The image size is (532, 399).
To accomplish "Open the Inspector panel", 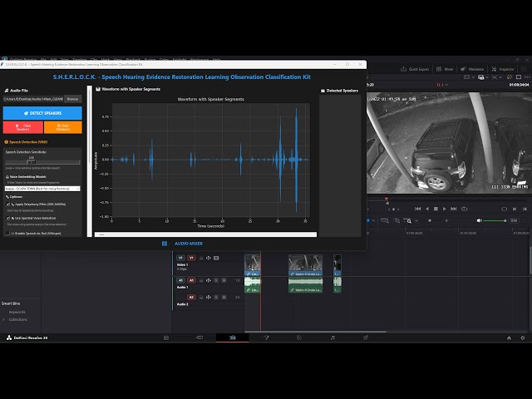I will [x=505, y=69].
